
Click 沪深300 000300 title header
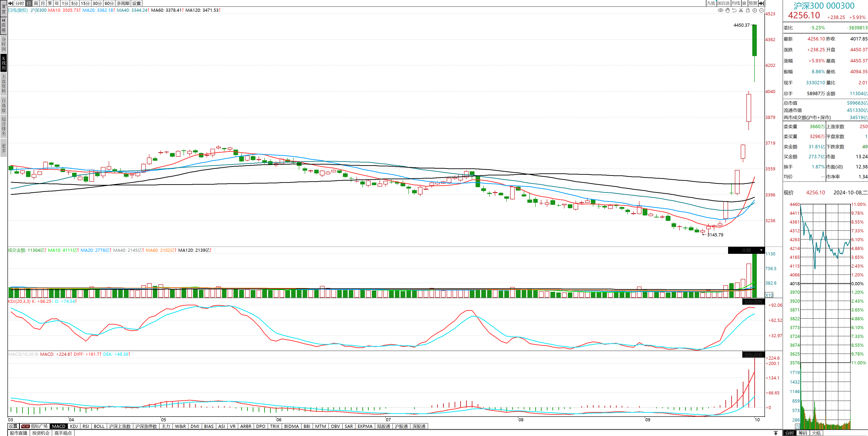point(824,6)
